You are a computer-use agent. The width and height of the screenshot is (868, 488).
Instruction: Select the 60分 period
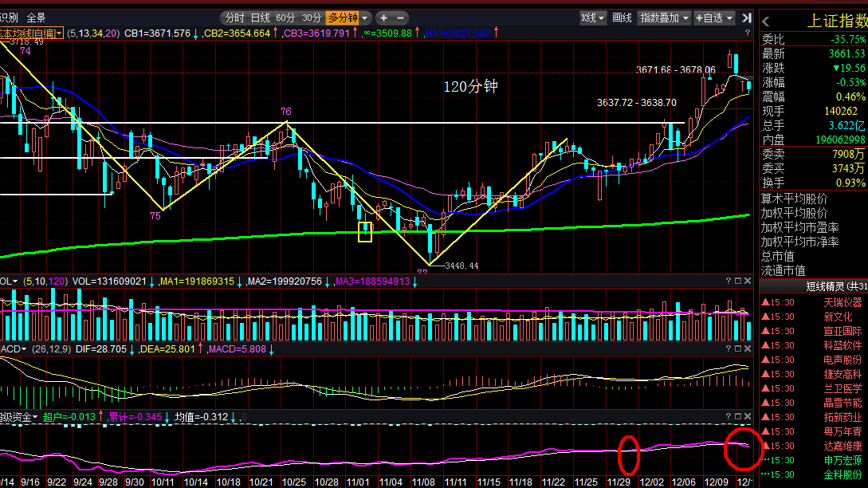(x=285, y=18)
